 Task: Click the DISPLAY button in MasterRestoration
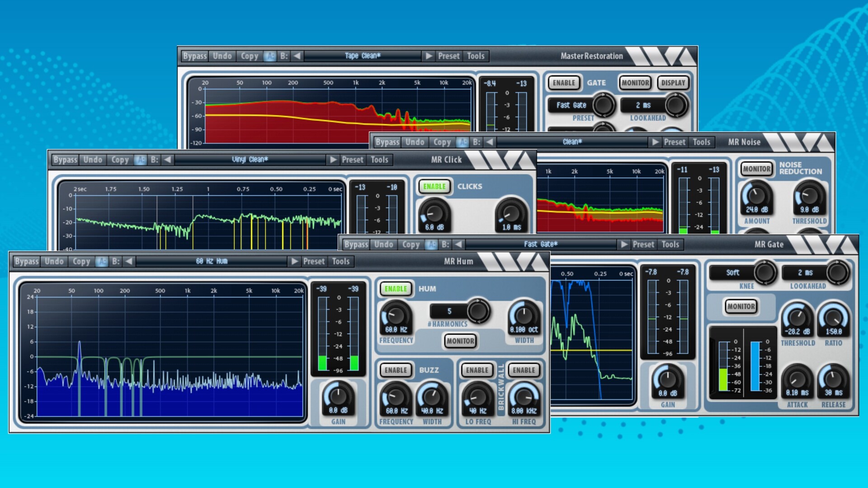tap(673, 83)
